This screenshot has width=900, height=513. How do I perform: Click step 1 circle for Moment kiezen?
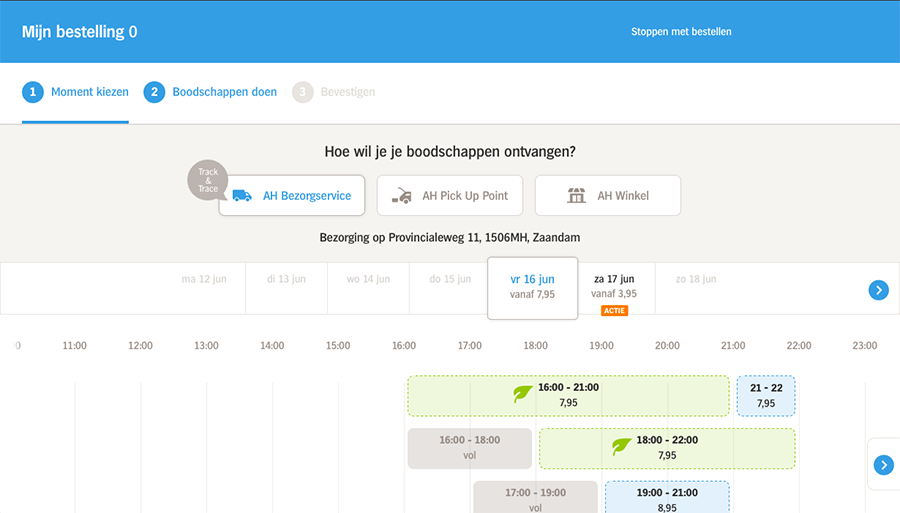point(33,92)
